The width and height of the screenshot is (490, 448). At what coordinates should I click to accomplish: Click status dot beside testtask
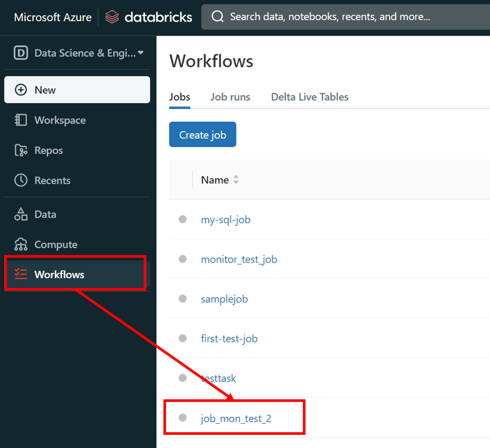click(x=183, y=378)
